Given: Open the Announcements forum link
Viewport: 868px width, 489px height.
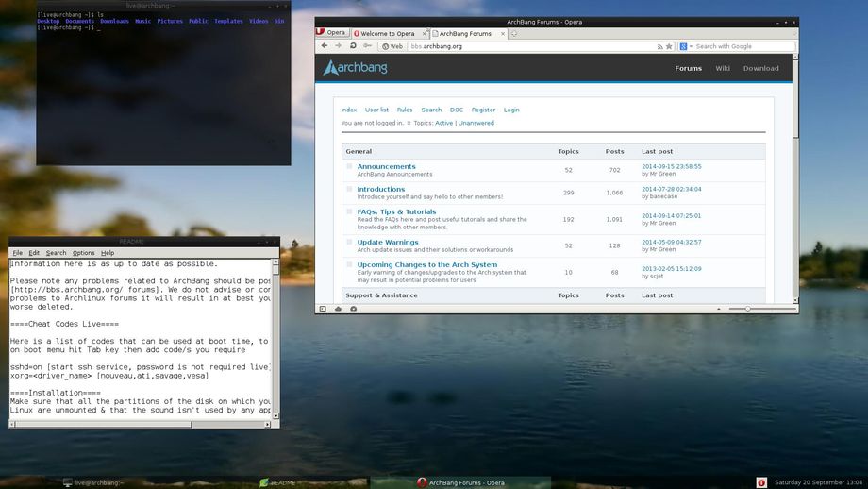Looking at the screenshot, I should pyautogui.click(x=386, y=166).
